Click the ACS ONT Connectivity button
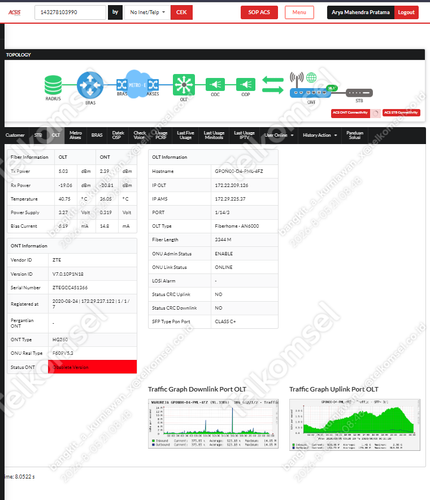This screenshot has height=500, width=430. [350, 113]
